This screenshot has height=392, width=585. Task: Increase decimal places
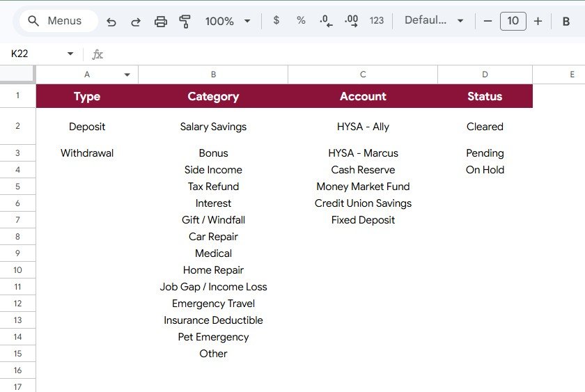[x=351, y=21]
